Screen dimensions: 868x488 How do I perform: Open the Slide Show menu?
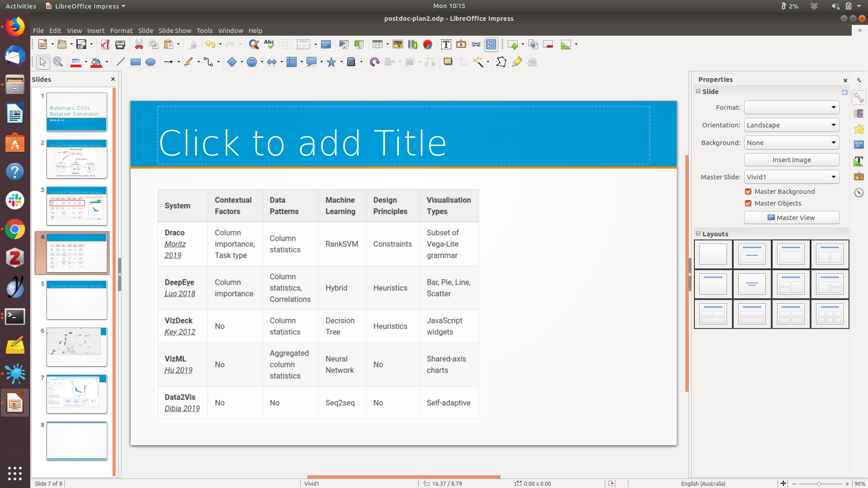click(x=175, y=31)
